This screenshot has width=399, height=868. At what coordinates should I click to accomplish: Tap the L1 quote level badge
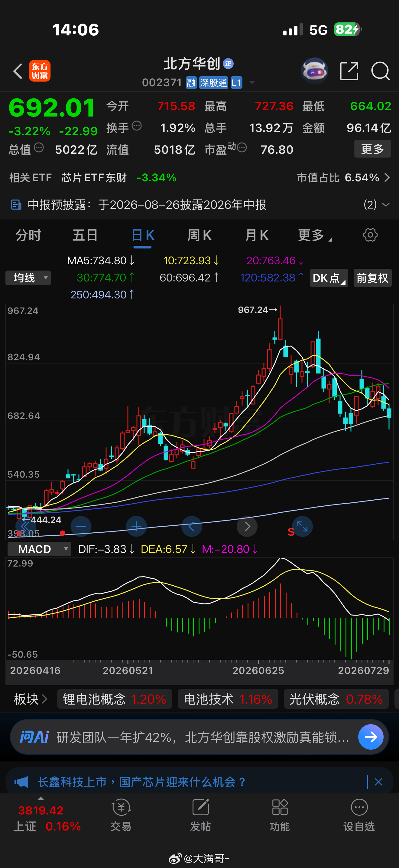(x=236, y=83)
